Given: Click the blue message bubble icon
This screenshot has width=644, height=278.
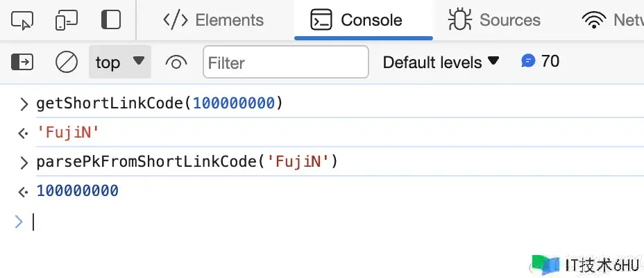Looking at the screenshot, I should [x=528, y=61].
